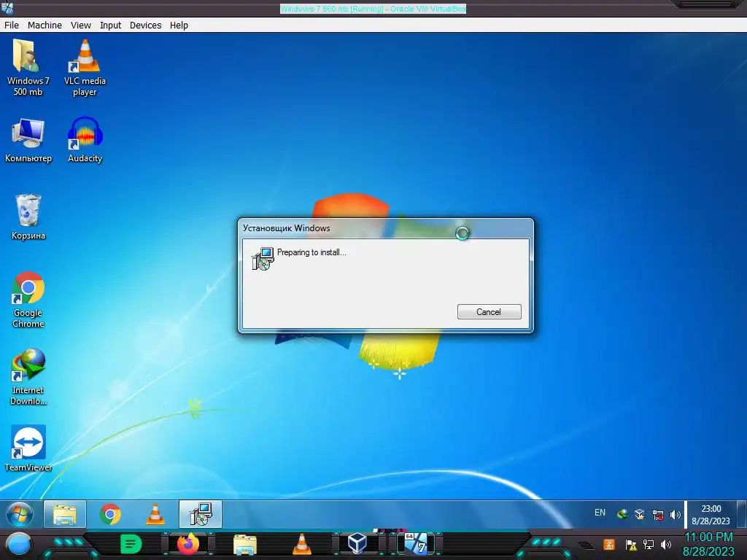Click guest Show desktop button

741,514
